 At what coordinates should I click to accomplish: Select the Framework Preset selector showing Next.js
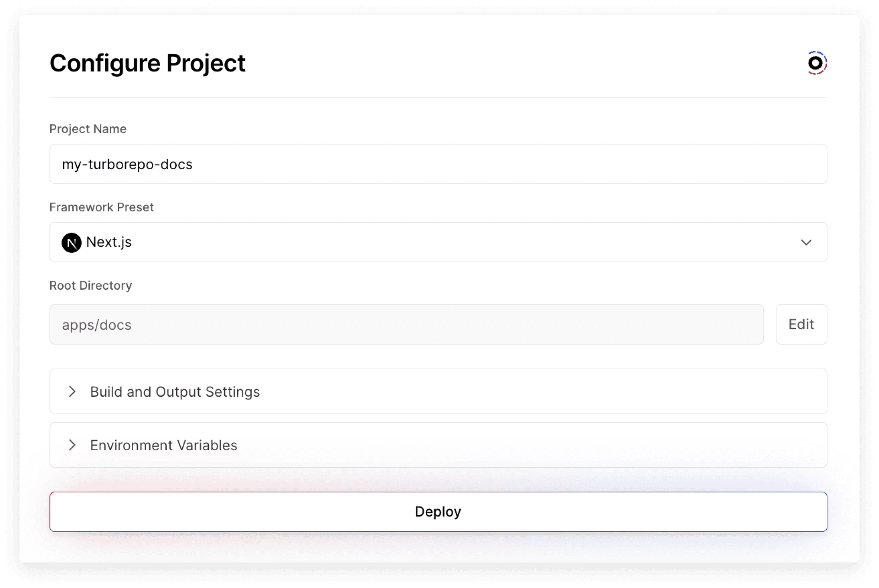tap(438, 243)
